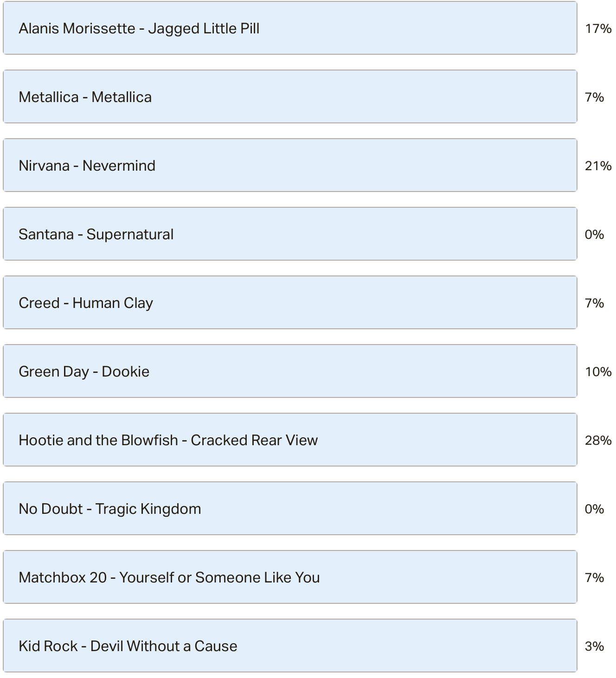Click the 0% result next to Santana

[x=594, y=235]
